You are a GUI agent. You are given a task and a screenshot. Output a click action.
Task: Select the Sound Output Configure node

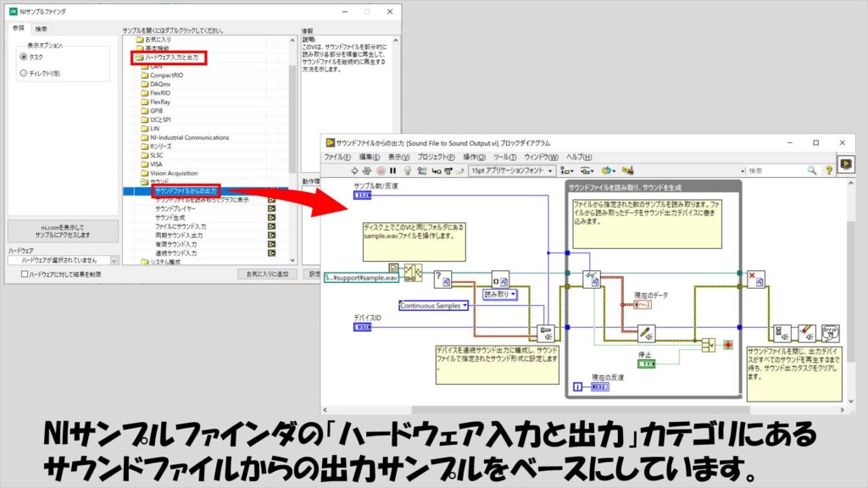coord(543,333)
